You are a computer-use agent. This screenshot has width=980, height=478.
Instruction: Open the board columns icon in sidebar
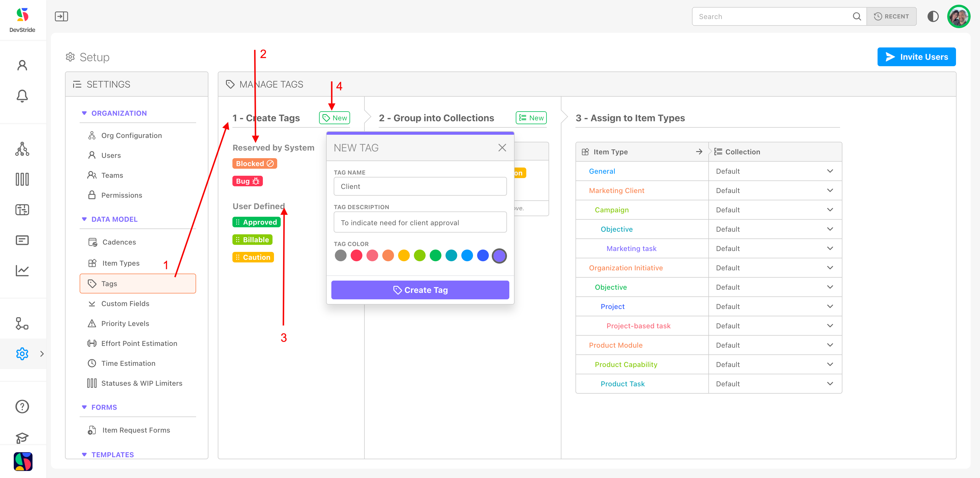(22, 179)
